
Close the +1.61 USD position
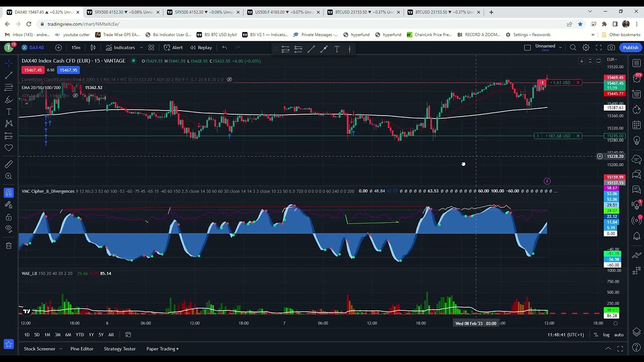(578, 82)
